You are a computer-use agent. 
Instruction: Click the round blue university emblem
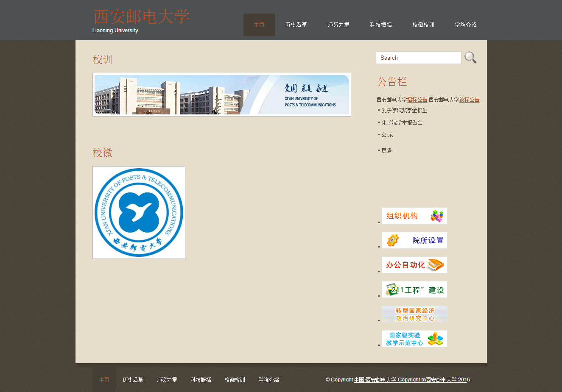click(x=139, y=212)
